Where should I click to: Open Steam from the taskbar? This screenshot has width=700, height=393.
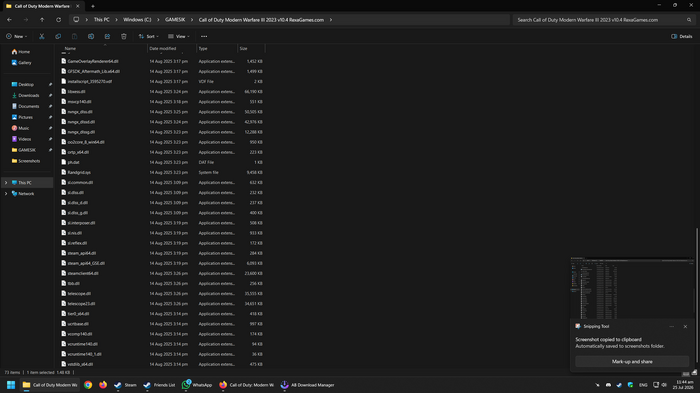coord(125,385)
